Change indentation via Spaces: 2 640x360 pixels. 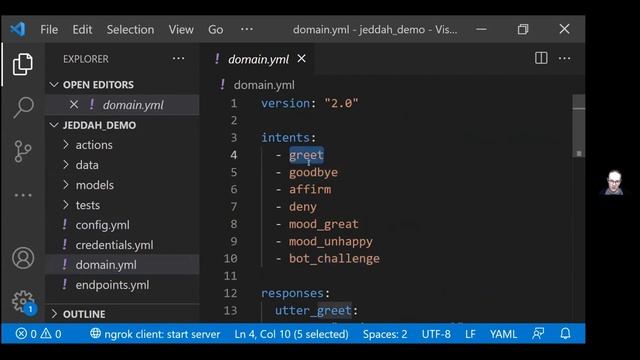385,334
